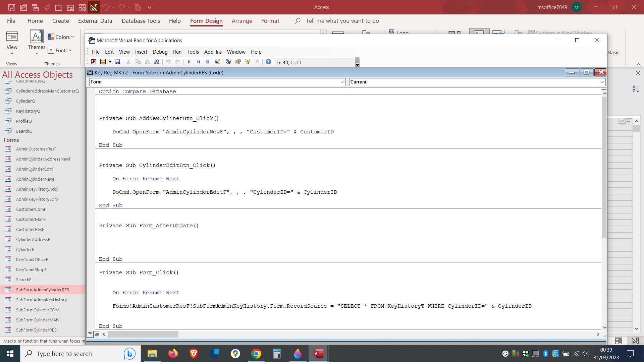Screen dimensions: 644x362
Task: Click the VBA toolbar Save disk icon
Action: 117,62
